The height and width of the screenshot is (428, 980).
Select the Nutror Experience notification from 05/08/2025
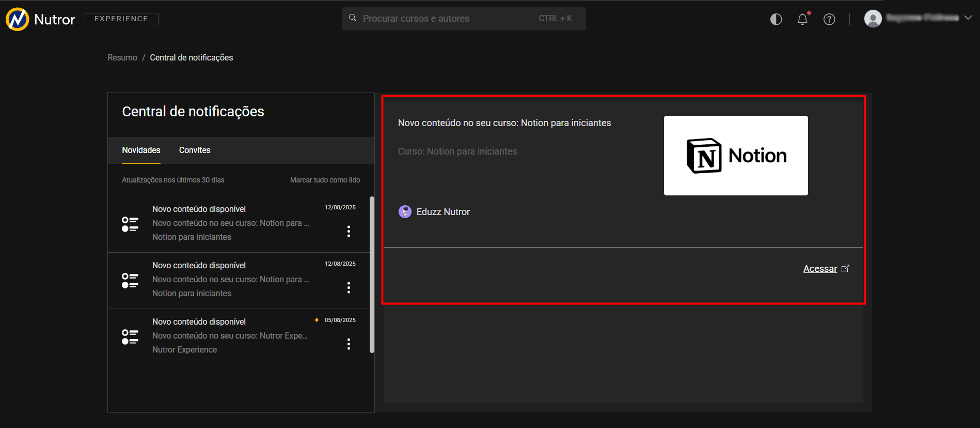[x=229, y=335]
